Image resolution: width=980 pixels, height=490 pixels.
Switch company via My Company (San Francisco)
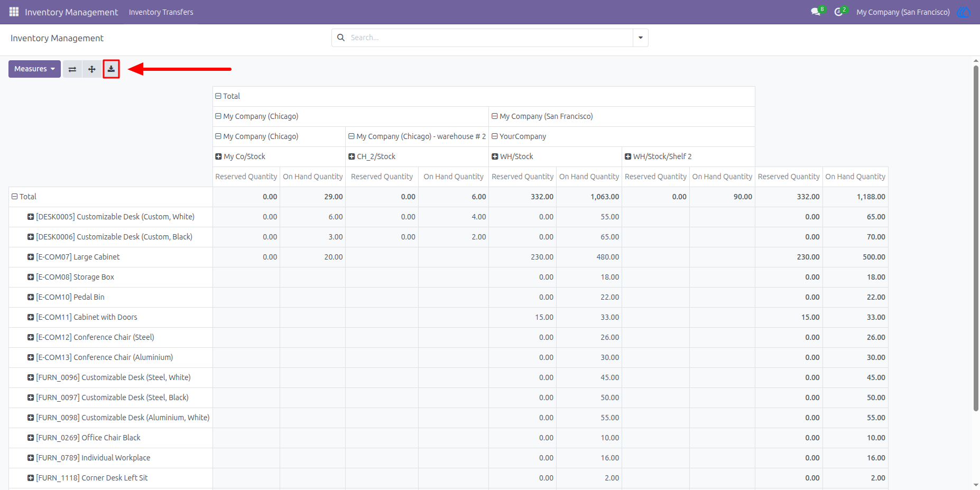(x=903, y=12)
